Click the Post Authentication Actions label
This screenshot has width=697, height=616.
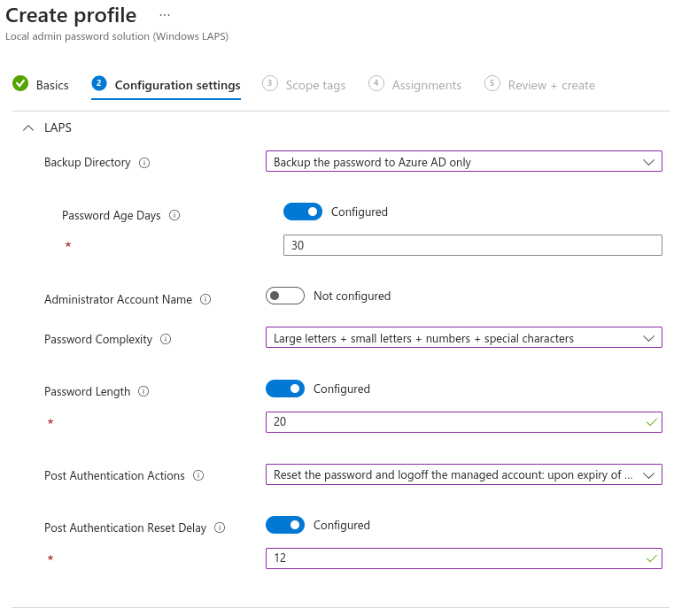(x=114, y=475)
